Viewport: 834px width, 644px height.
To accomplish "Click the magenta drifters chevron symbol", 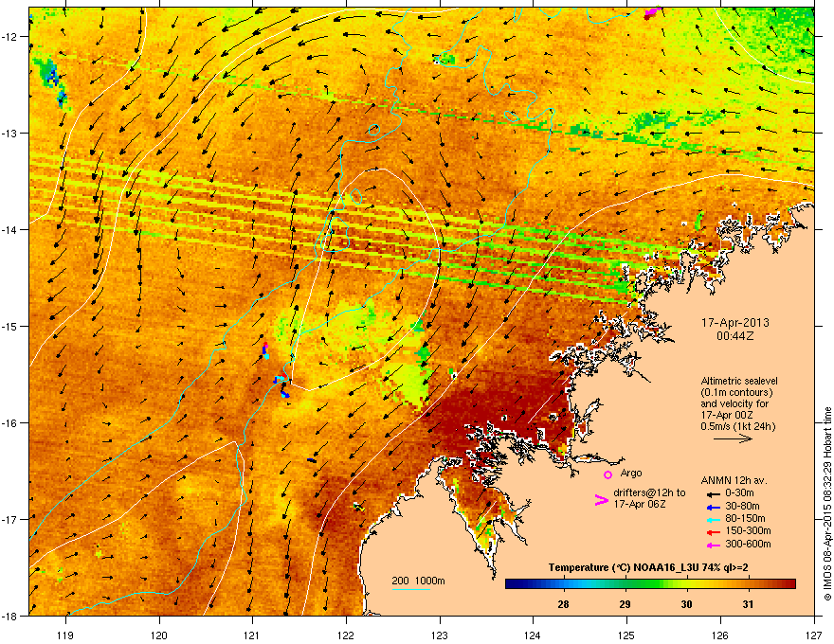I will [x=601, y=499].
